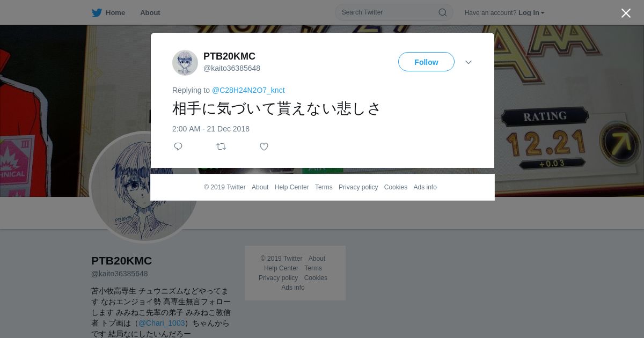This screenshot has height=338, width=644.
Task: Click the Twitter bird logo
Action: 97,12
